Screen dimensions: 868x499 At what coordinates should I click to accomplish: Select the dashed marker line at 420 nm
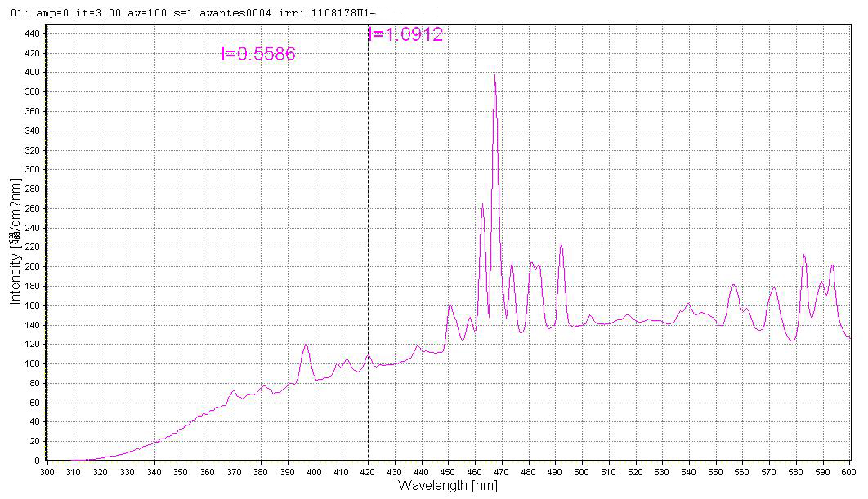(368, 242)
